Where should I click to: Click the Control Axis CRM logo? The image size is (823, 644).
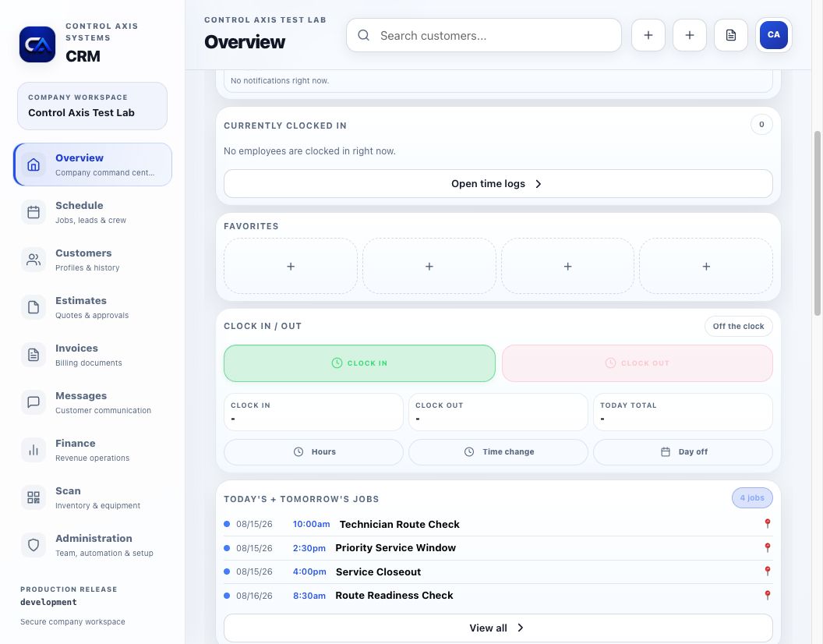click(37, 44)
